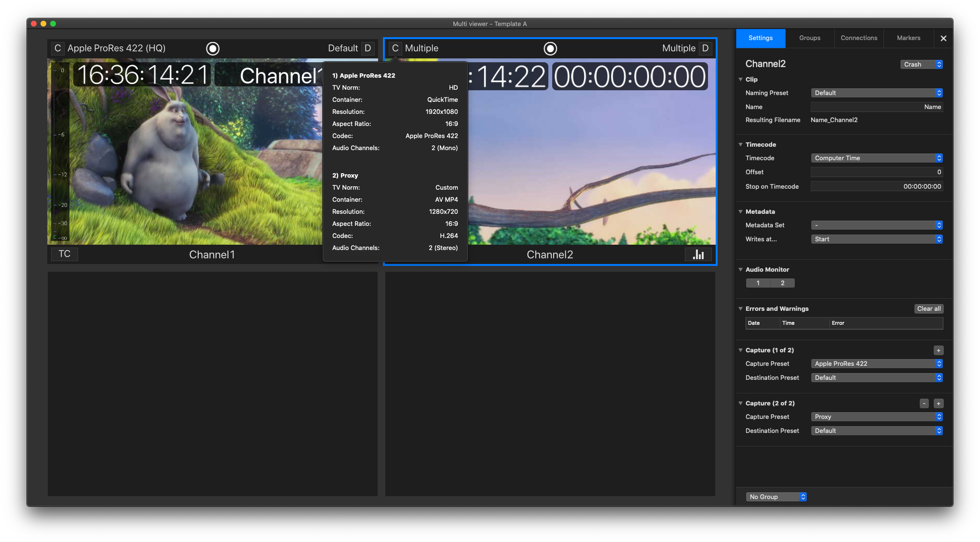
Task: Collapse the Audio Monitor section
Action: pyautogui.click(x=740, y=270)
